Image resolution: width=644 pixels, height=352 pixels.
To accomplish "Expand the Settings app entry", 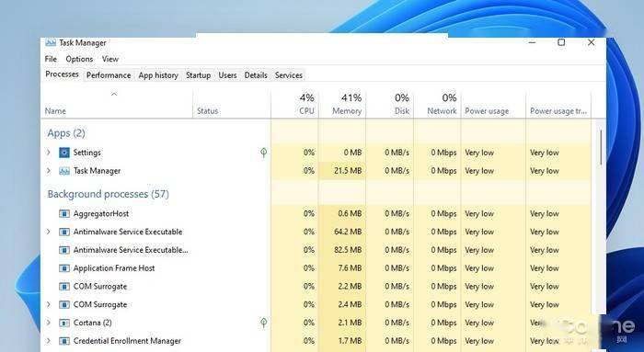I will [49, 153].
